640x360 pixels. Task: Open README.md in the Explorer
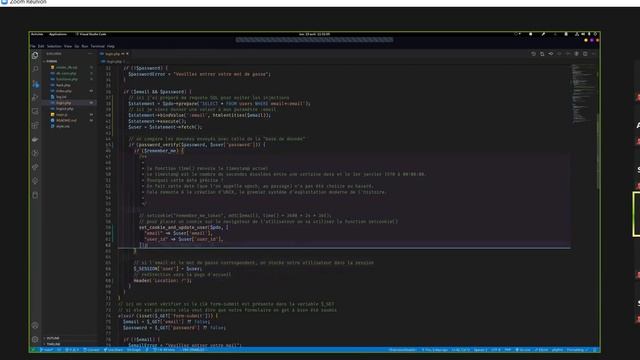pos(67,120)
